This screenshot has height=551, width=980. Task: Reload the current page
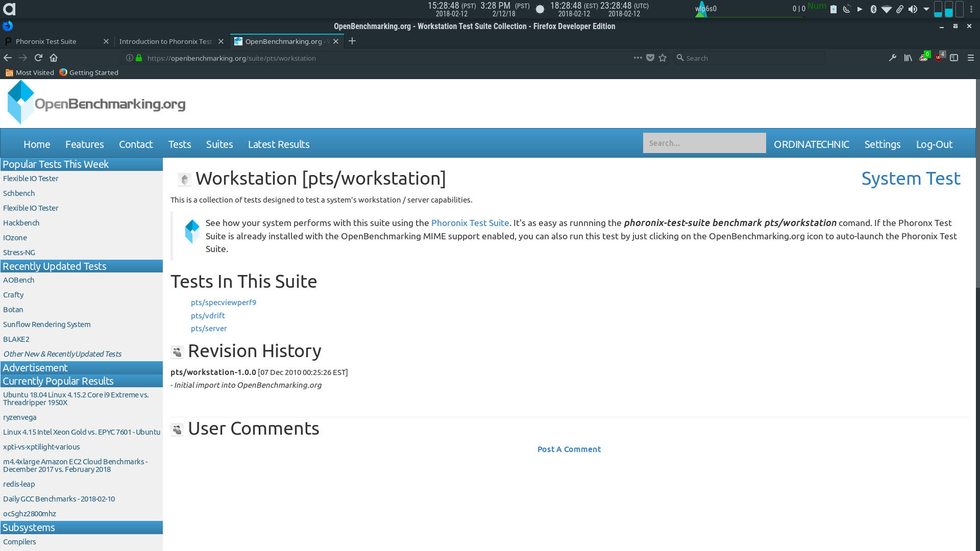pos(38,58)
